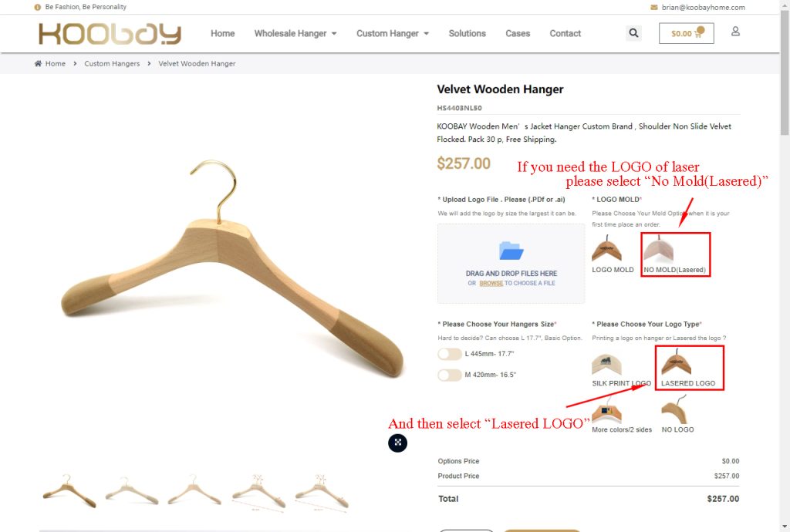Select the NO MOLD(Lasered) option
The height and width of the screenshot is (532, 790).
(674, 254)
